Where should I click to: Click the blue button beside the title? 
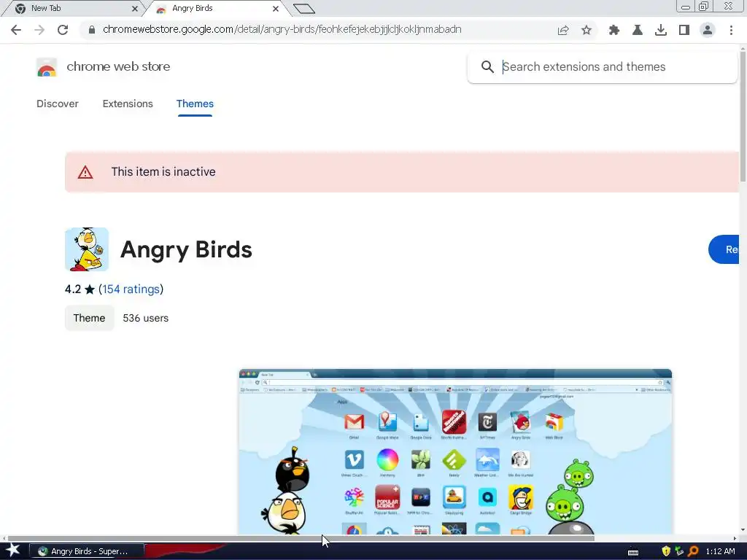pyautogui.click(x=724, y=249)
